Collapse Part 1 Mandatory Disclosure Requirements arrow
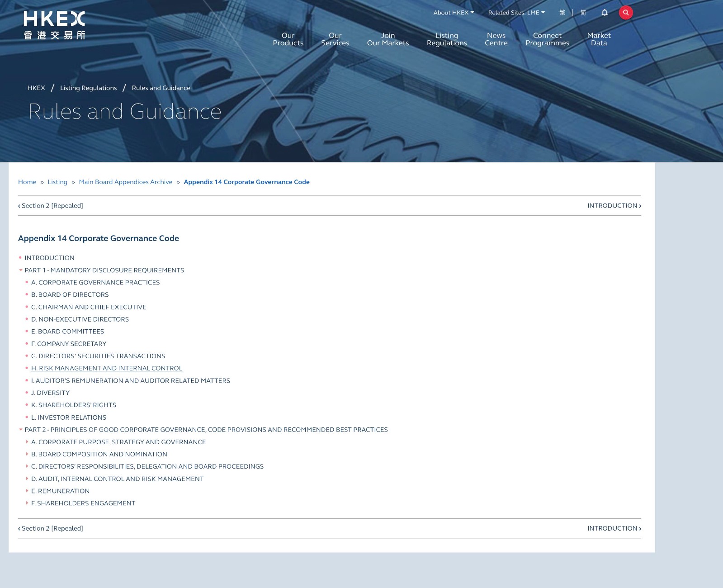 point(21,270)
